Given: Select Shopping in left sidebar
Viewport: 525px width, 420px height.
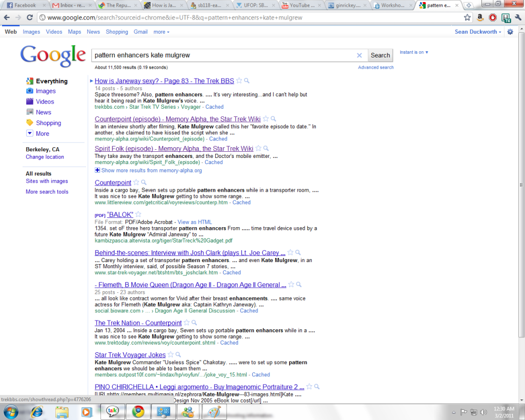Looking at the screenshot, I should (x=49, y=123).
